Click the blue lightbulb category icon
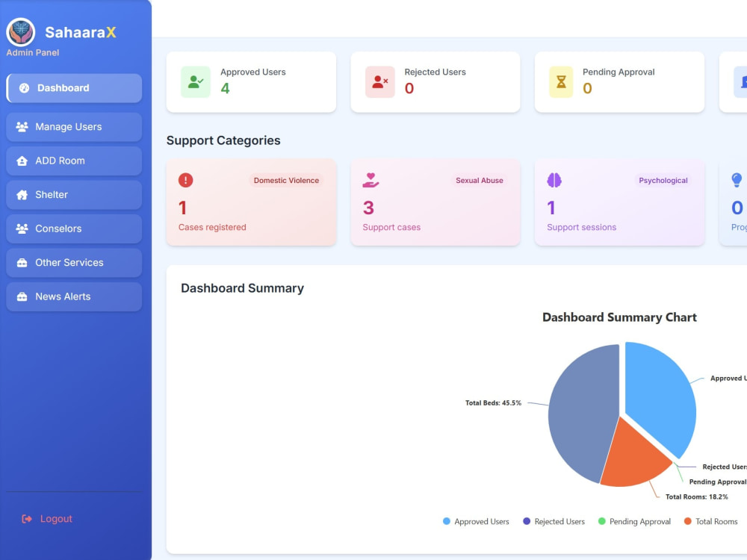Image resolution: width=747 pixels, height=560 pixels. click(x=737, y=181)
